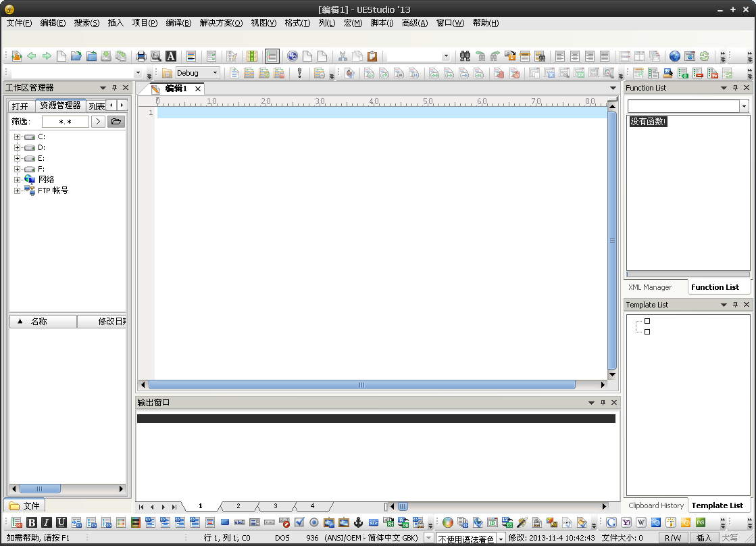Click the Print icon in toolbar
Viewport: 756px width, 546px height.
pos(141,56)
